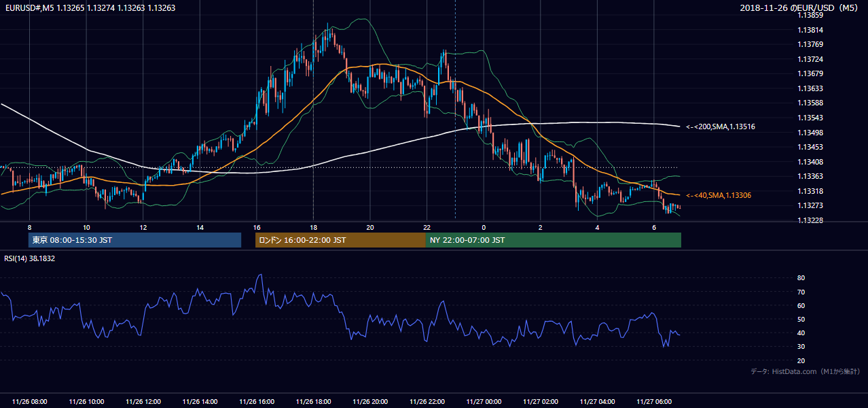The height and width of the screenshot is (408, 868).
Task: Click price level 1.13228 on the axis
Action: pyautogui.click(x=811, y=220)
